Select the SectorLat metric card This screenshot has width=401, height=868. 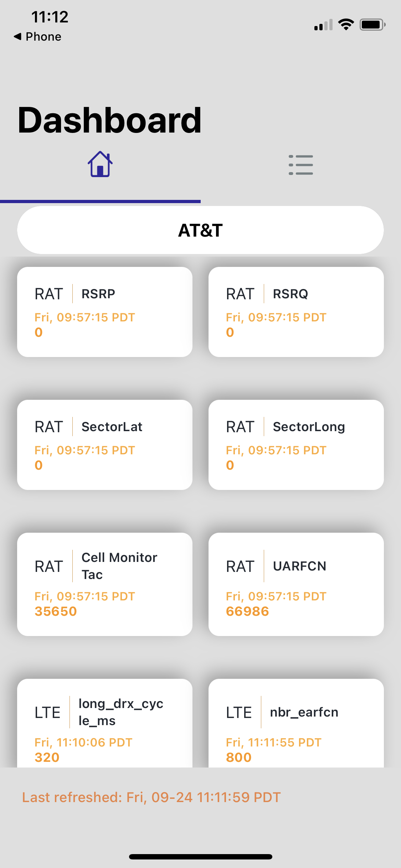tap(105, 445)
